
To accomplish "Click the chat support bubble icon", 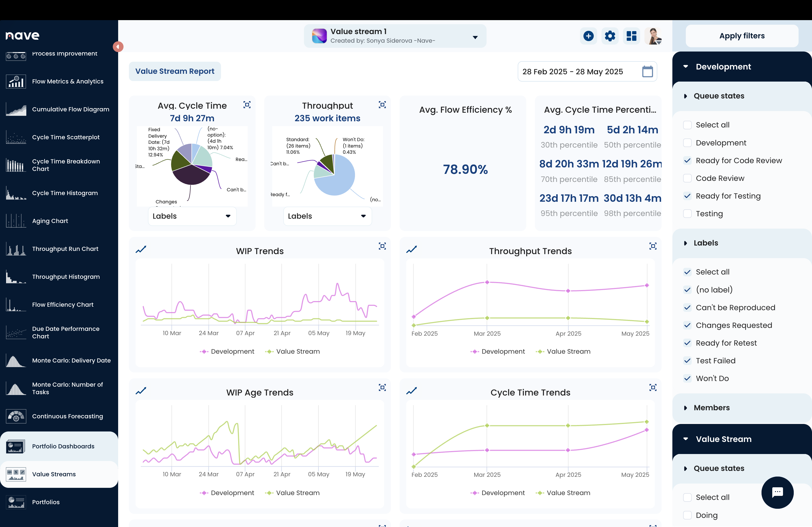I will tap(777, 492).
